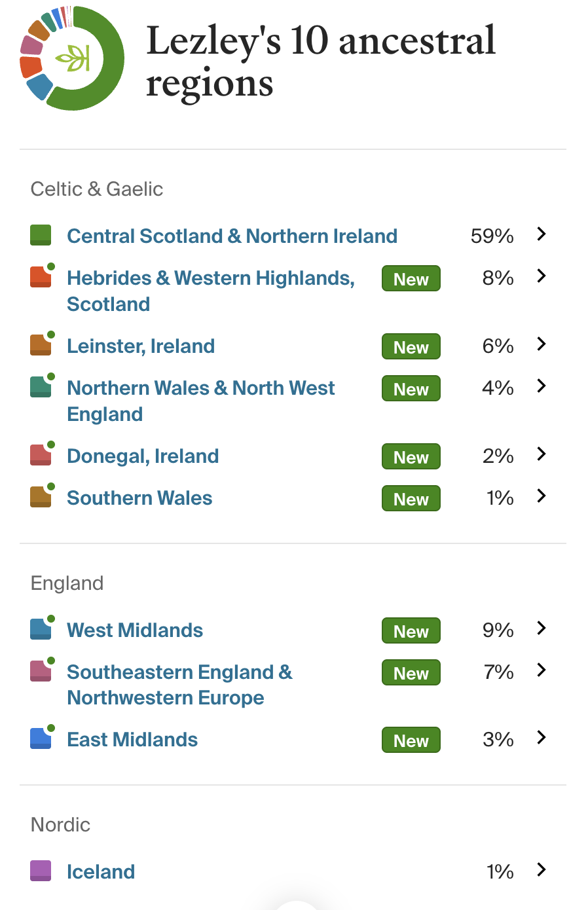Expand the West Midlands chevron arrow
Viewport: 588px width, 910px height.
[x=541, y=628]
